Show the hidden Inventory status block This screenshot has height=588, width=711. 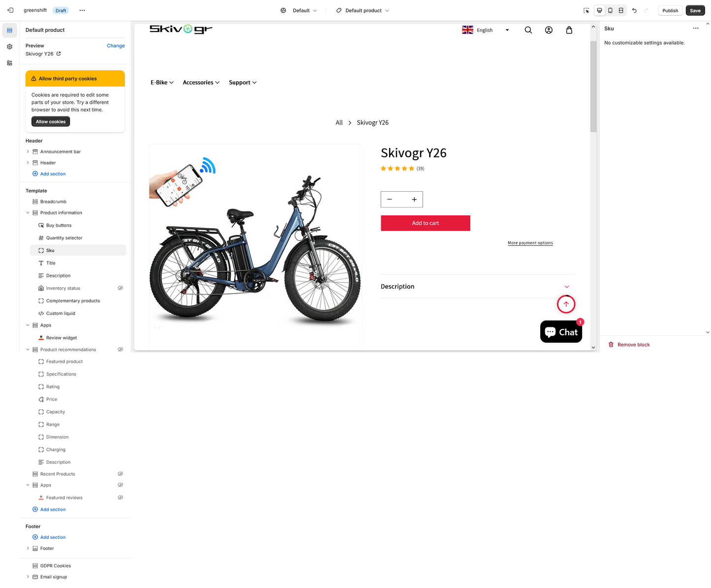pos(120,288)
